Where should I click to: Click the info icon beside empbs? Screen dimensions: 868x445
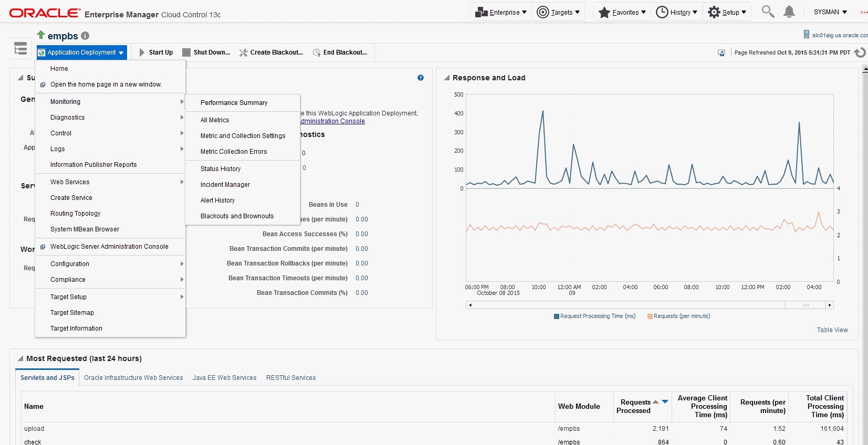pyautogui.click(x=85, y=36)
